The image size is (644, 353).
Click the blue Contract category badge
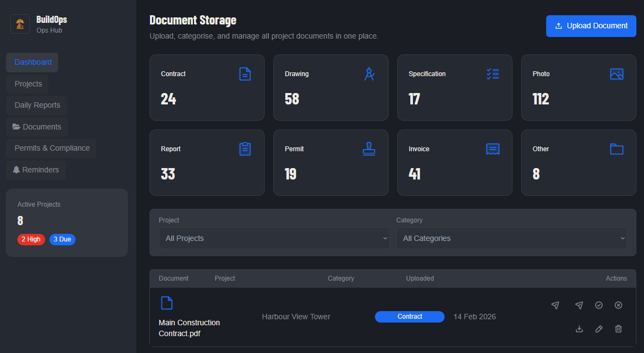click(409, 317)
